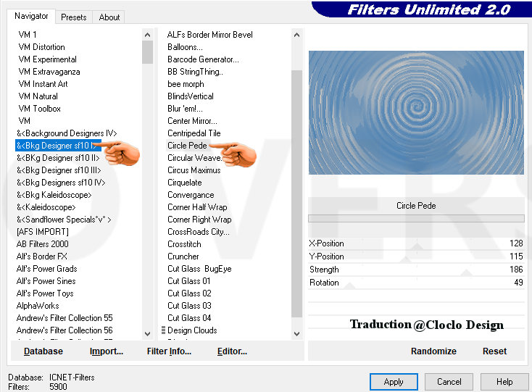Image resolution: width=532 pixels, height=392 pixels.
Task: Click the down arrow of category list scrollbar
Action: coord(147,334)
